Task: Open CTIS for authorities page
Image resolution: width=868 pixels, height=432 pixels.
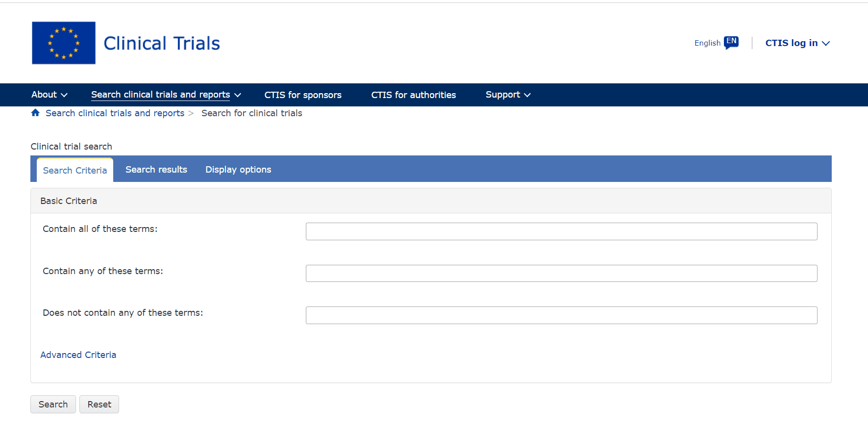Action: 413,95
